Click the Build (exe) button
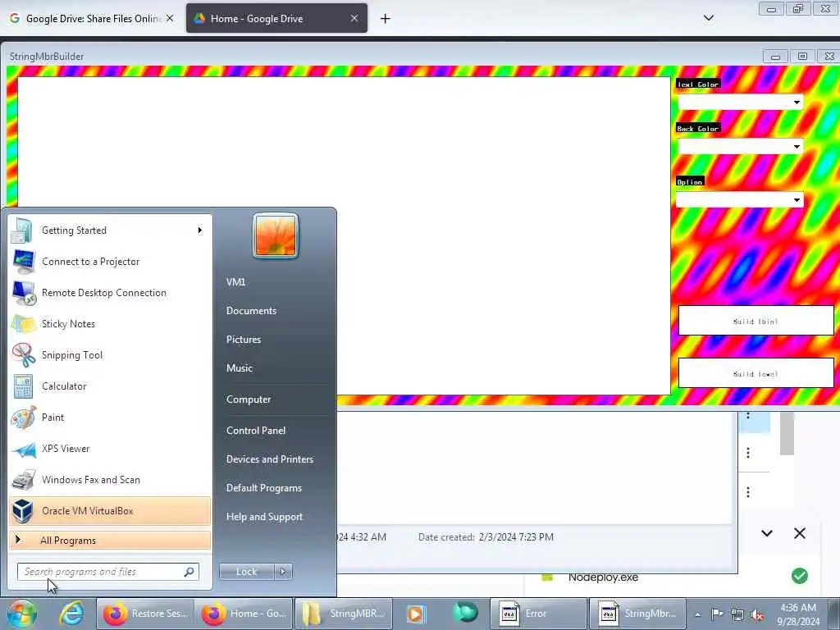The width and height of the screenshot is (840, 630). tap(756, 373)
